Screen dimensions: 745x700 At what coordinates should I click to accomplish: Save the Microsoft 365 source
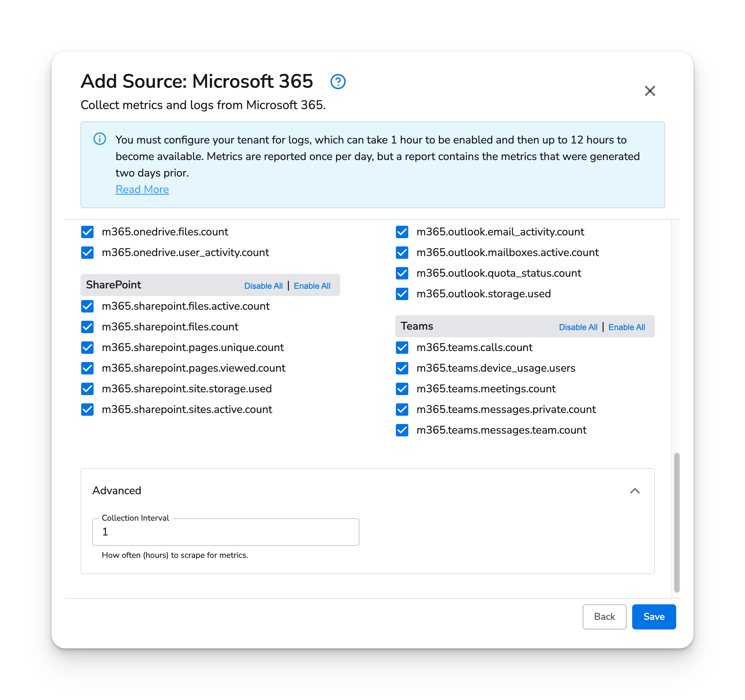point(654,616)
